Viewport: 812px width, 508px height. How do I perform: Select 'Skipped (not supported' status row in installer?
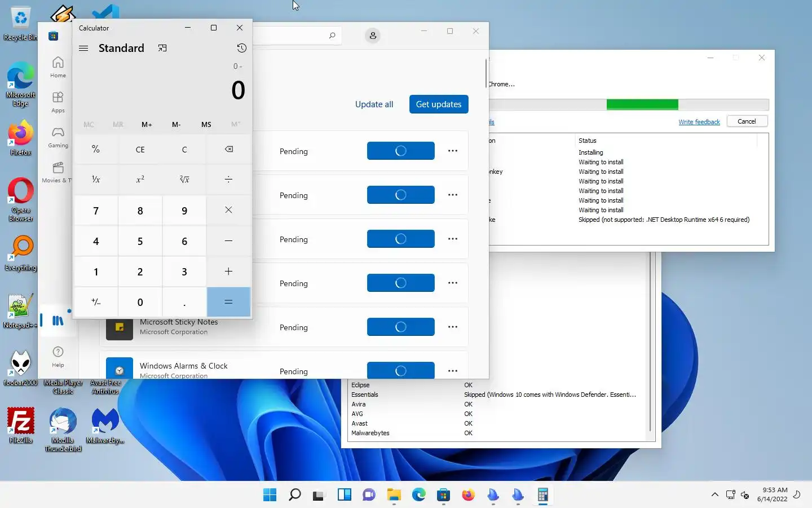click(x=664, y=220)
